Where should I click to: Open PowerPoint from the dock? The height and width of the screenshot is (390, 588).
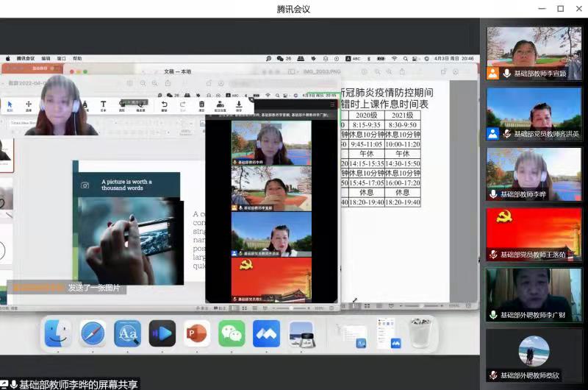tap(197, 333)
